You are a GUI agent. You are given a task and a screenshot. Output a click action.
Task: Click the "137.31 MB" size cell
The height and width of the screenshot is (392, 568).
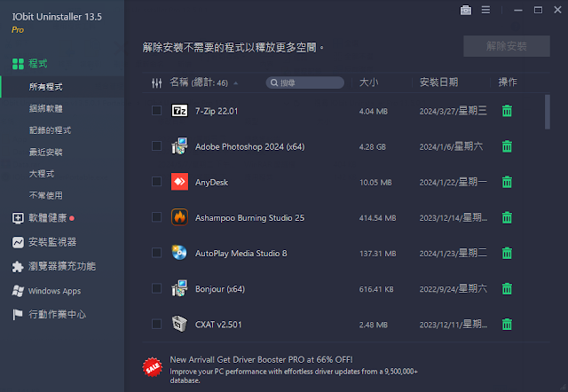[x=377, y=254]
